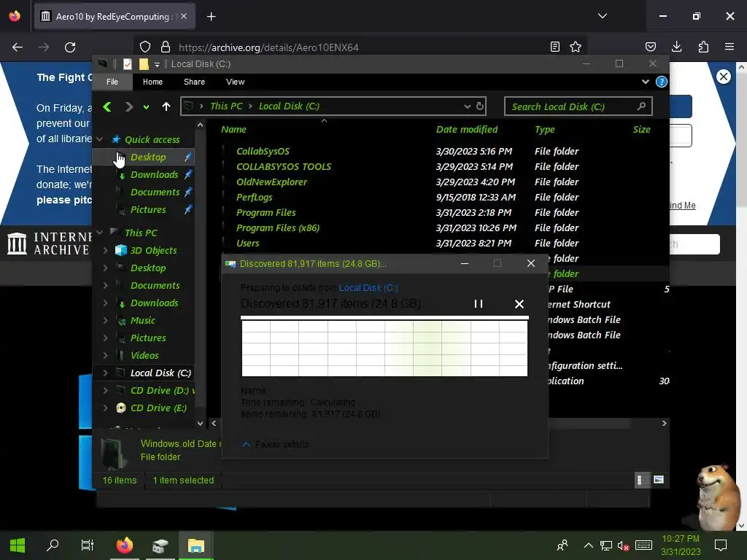Collapse dialog with Fewer details

tap(275, 444)
